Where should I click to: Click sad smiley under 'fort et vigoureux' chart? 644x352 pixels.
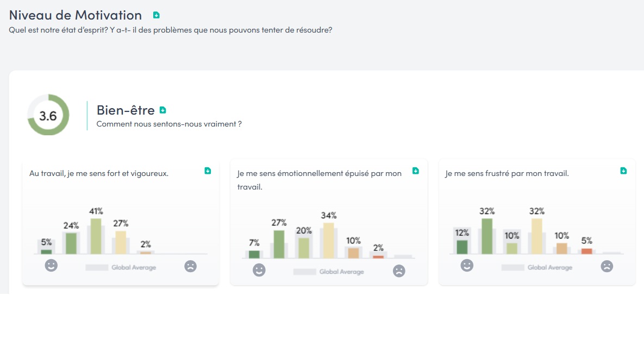coord(190,266)
